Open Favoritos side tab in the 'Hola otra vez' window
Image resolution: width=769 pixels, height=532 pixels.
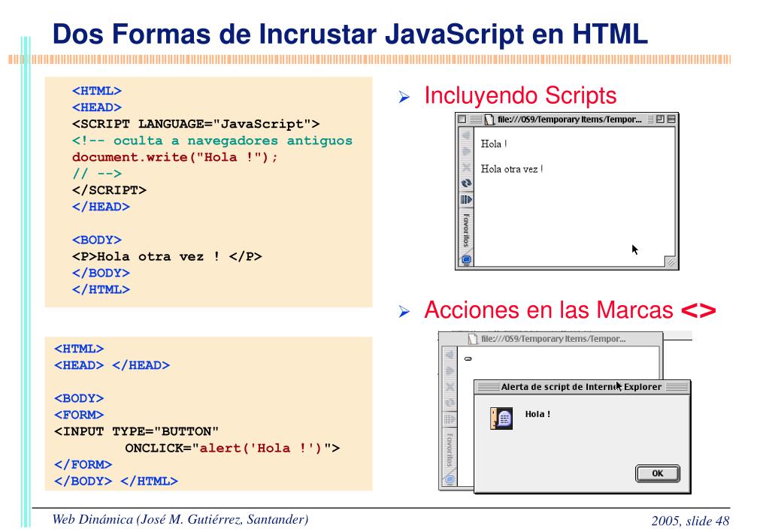[466, 231]
